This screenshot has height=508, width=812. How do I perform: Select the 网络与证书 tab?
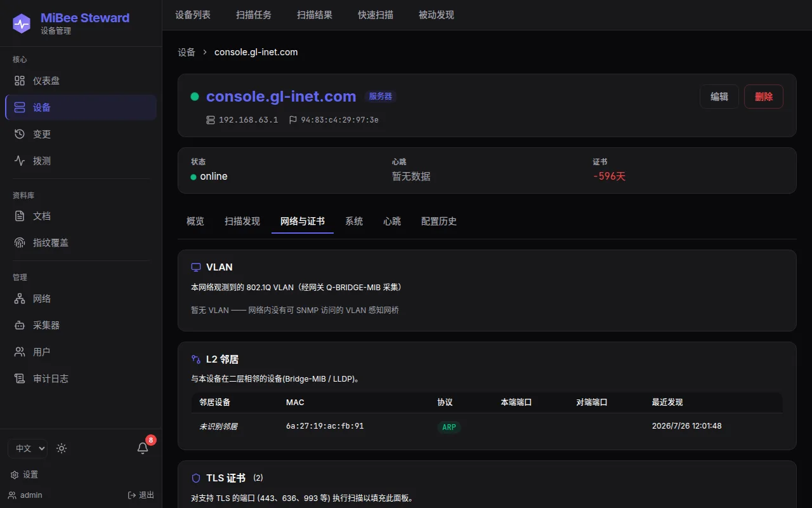[x=303, y=221]
